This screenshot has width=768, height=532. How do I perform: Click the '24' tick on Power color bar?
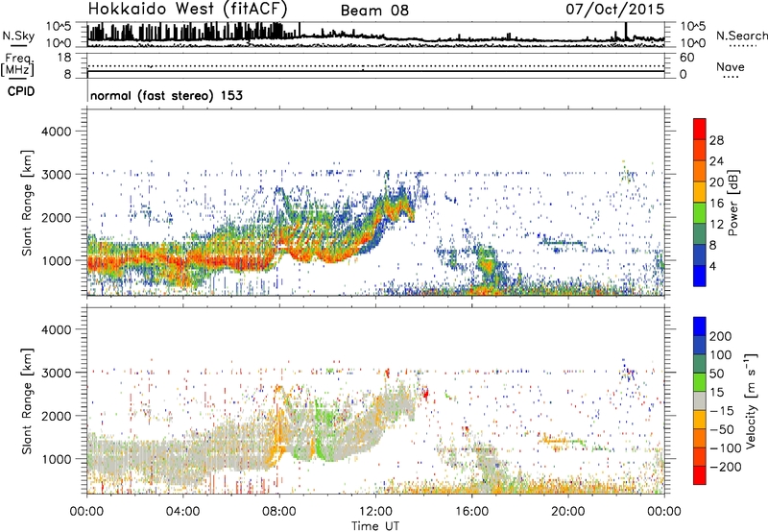coord(716,161)
